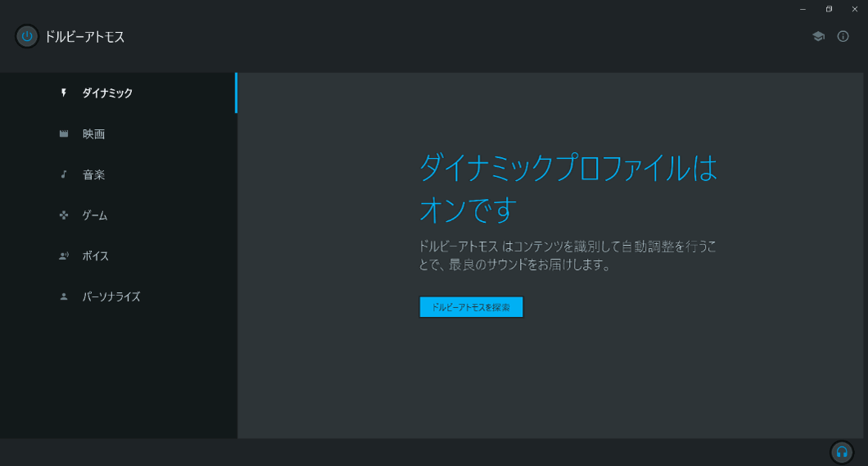The width and height of the screenshot is (868, 466).
Task: Toggle the Dolby Atmos power button
Action: coord(26,37)
